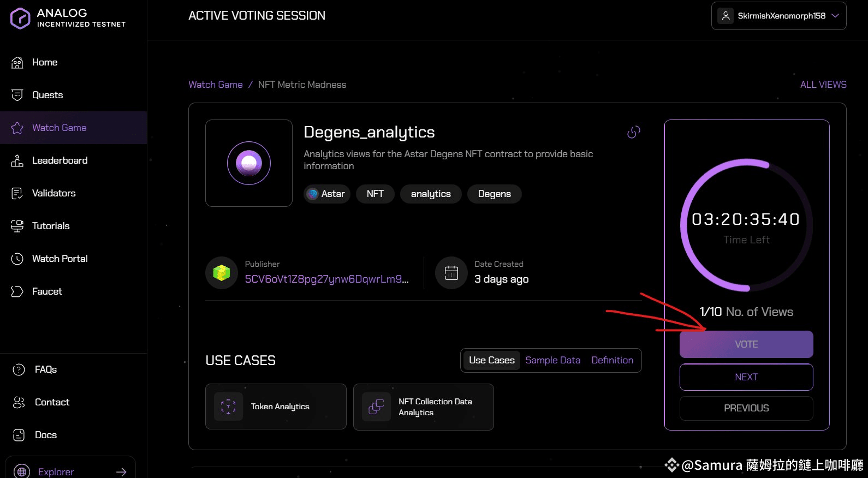
Task: Click the share icon beside Degens_analytics
Action: click(633, 132)
